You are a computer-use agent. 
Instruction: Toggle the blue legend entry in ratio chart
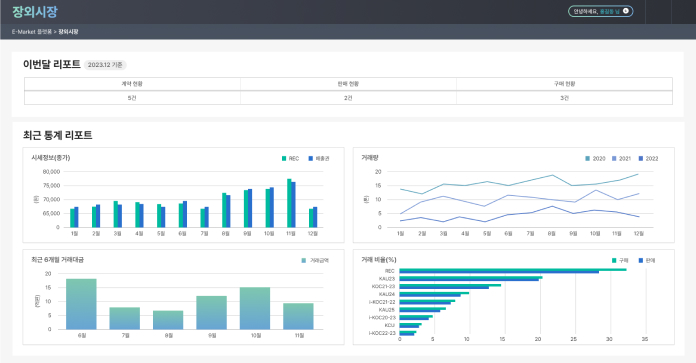tap(647, 260)
